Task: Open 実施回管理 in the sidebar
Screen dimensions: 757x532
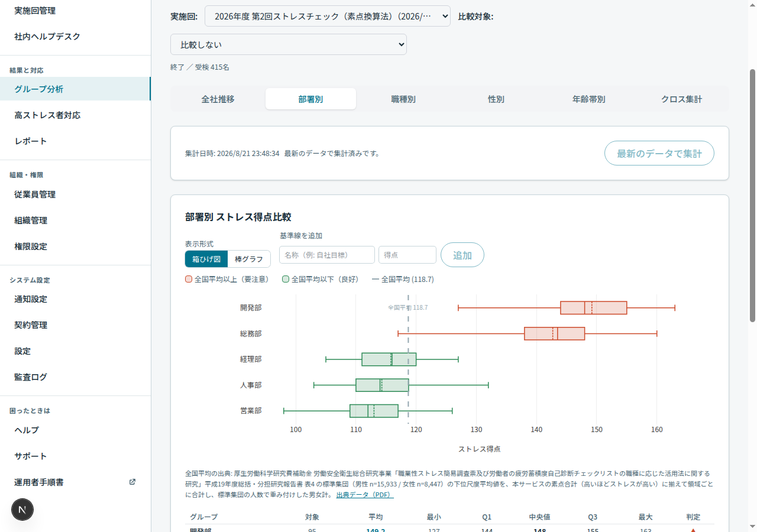Action: click(x=75, y=11)
